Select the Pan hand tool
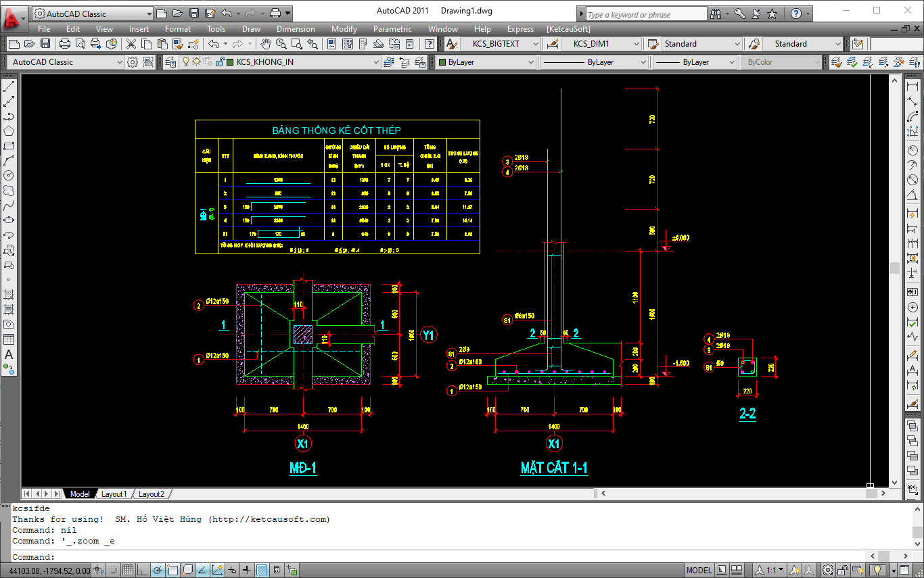This screenshot has width=924, height=578. click(x=266, y=44)
